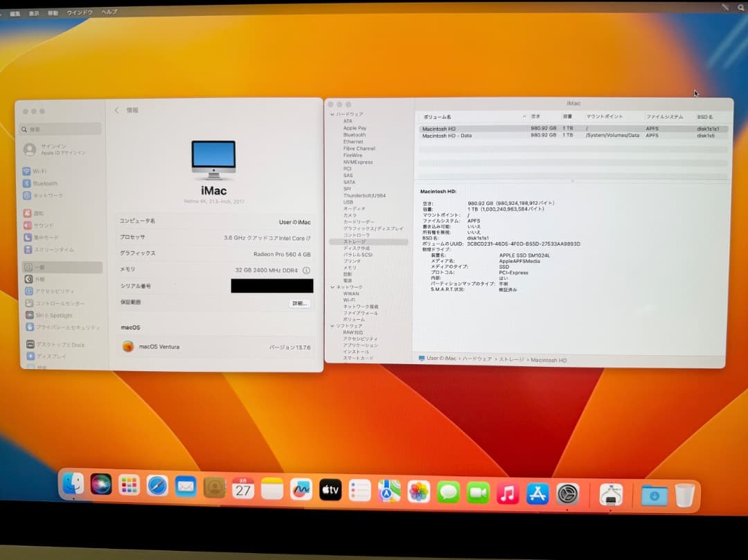Open the Mail app in the Dock
748x560 pixels.
(186, 487)
